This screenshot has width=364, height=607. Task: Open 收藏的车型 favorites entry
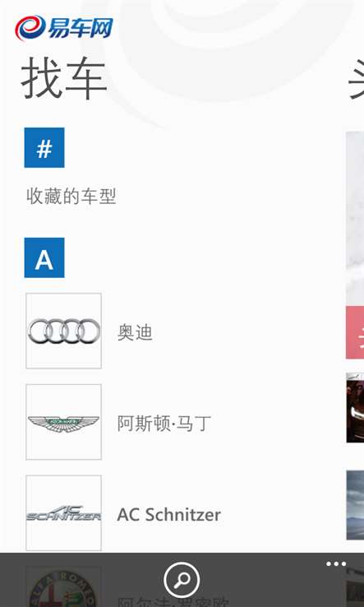coord(71,197)
